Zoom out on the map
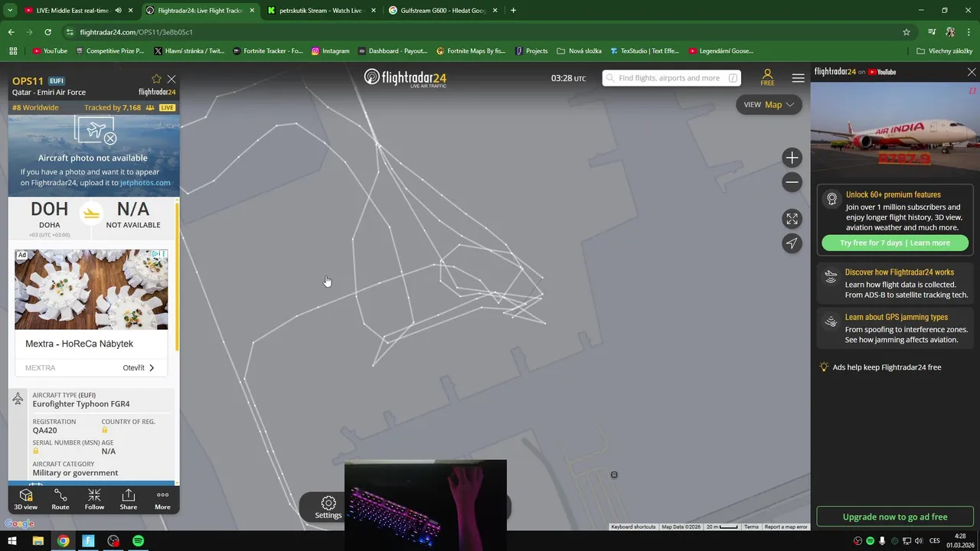Screen dimensions: 980x551 click(x=792, y=182)
